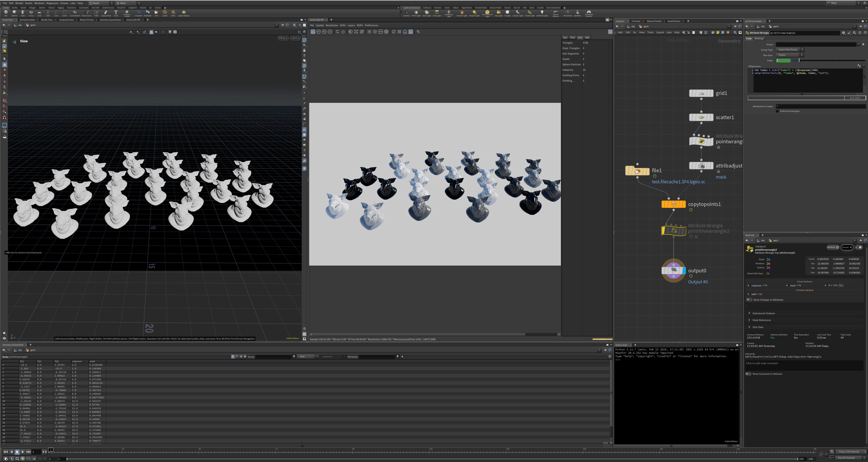Toggle Show Comment in Network switch
The image size is (868, 462).
click(x=748, y=374)
